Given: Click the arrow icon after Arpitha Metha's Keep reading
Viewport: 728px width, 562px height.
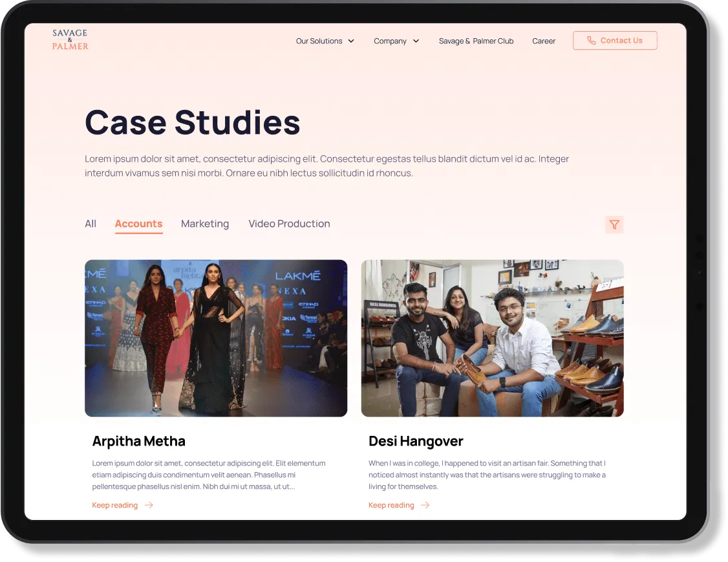Looking at the screenshot, I should click(x=149, y=505).
